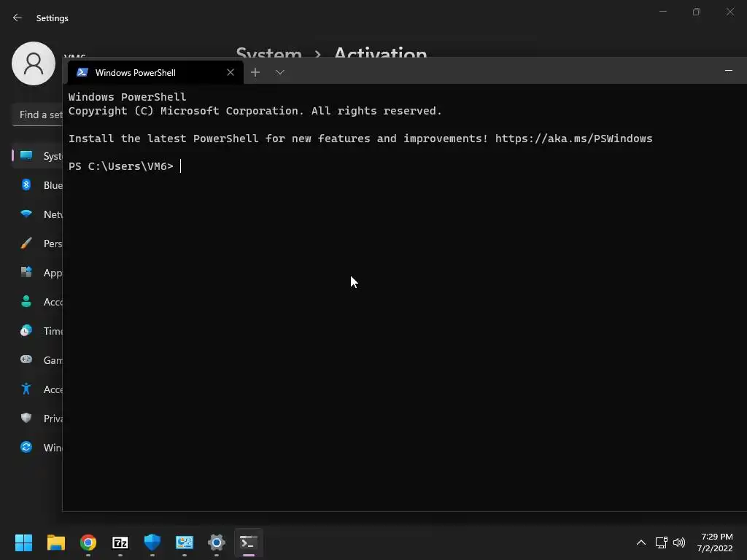
Task: Open the Control Panel icon on taskbar
Action: (185, 542)
